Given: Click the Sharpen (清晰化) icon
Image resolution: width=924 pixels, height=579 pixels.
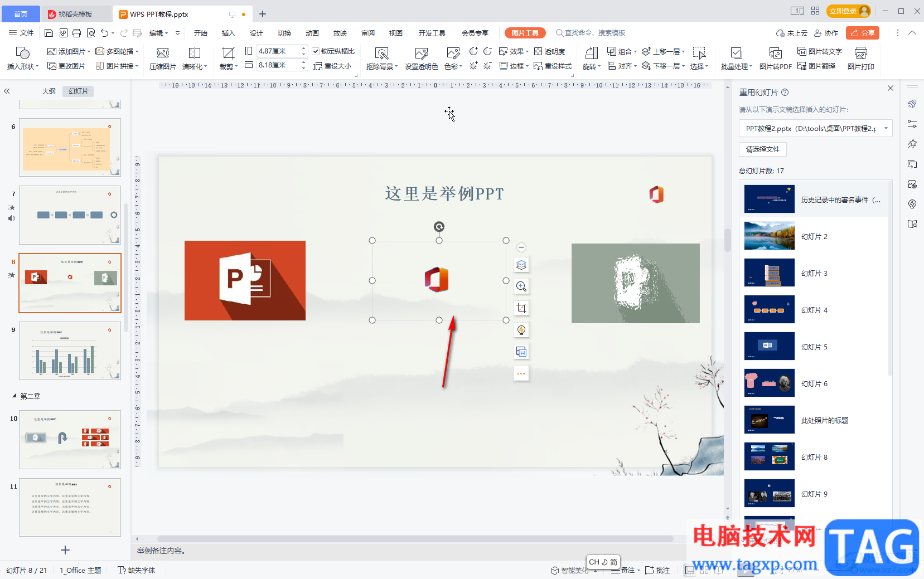Looking at the screenshot, I should [195, 53].
